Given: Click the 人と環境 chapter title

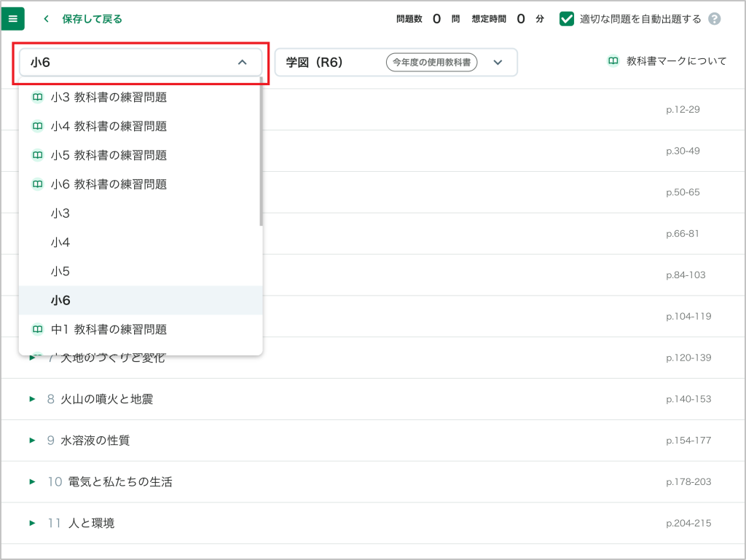Looking at the screenshot, I should tap(91, 524).
